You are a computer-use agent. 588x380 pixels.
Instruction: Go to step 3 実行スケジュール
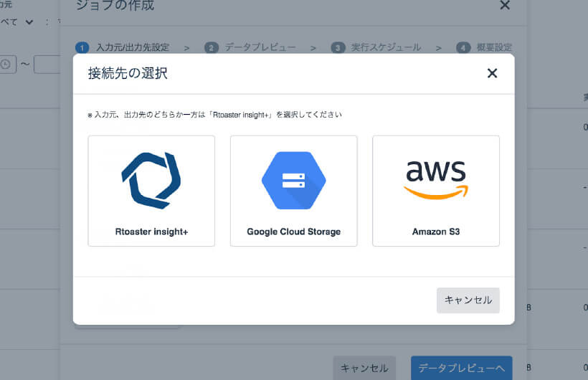[376, 47]
